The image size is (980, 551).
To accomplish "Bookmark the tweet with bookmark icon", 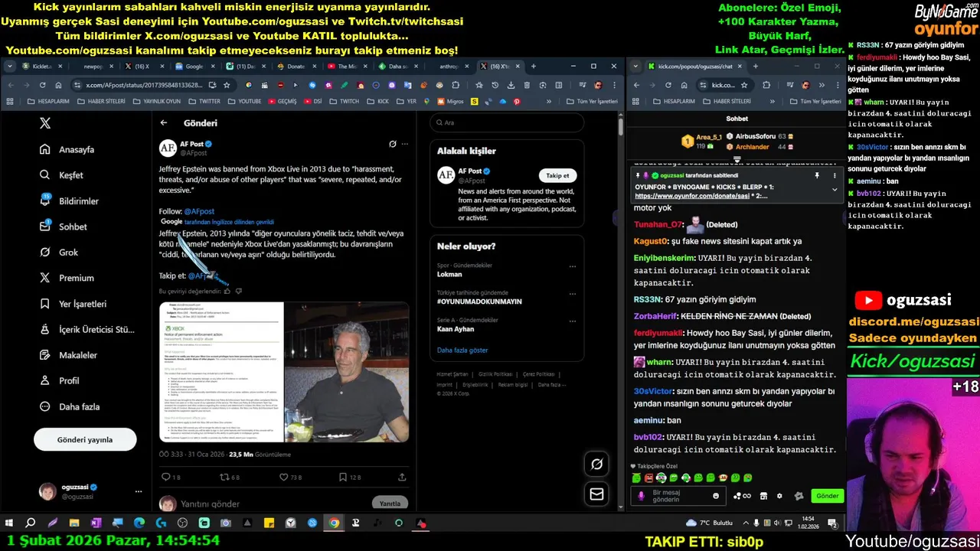I will tap(343, 477).
